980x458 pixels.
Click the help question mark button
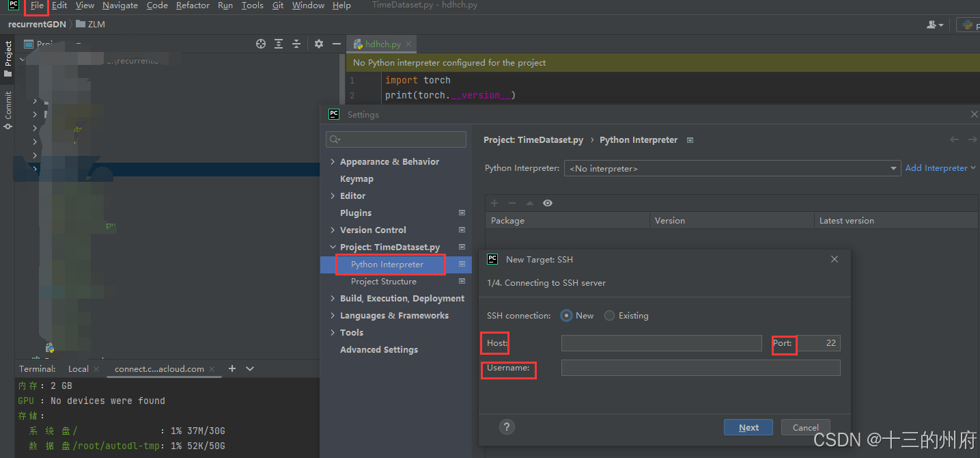click(x=507, y=427)
